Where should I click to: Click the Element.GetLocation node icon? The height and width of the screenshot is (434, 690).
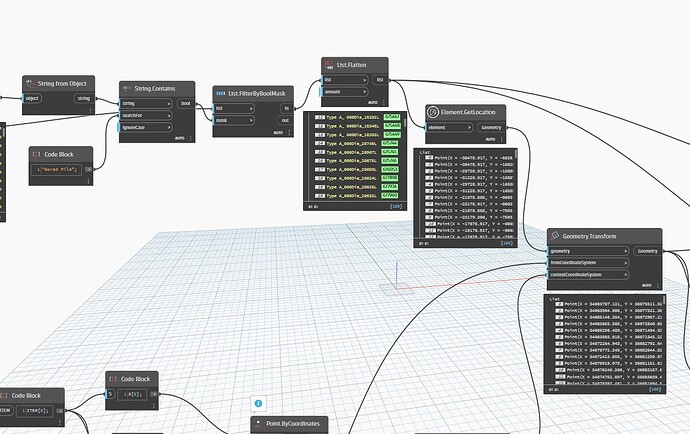point(433,112)
